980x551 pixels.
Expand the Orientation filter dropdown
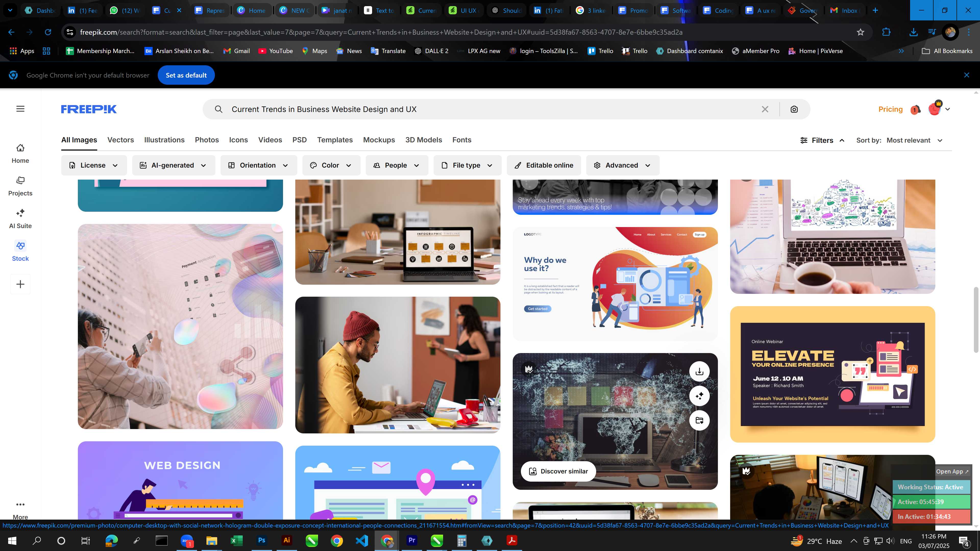coord(258,165)
